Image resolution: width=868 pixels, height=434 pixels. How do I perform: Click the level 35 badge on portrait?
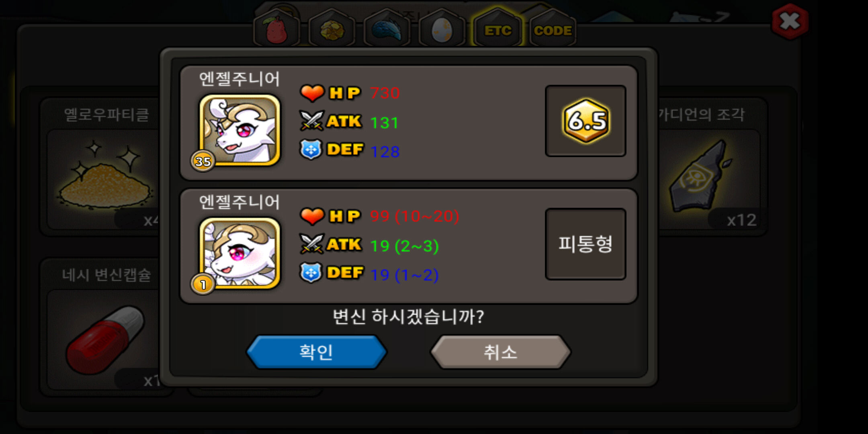coord(203,161)
